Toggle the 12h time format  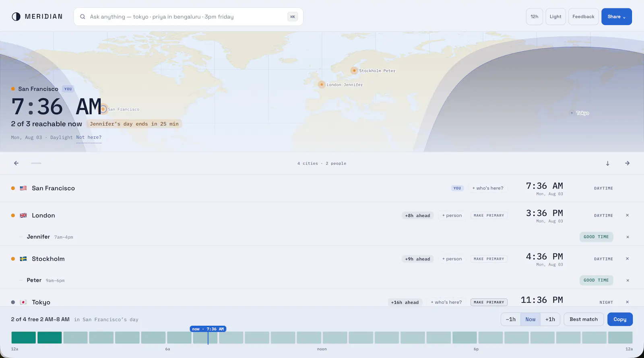tap(535, 17)
